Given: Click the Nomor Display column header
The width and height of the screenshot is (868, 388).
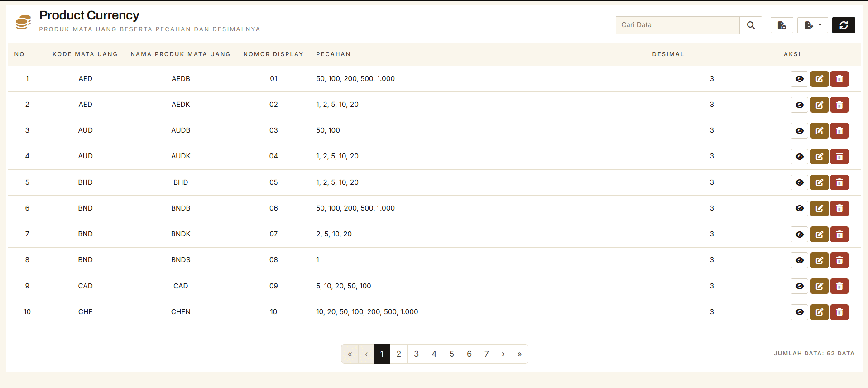Looking at the screenshot, I should [x=273, y=54].
